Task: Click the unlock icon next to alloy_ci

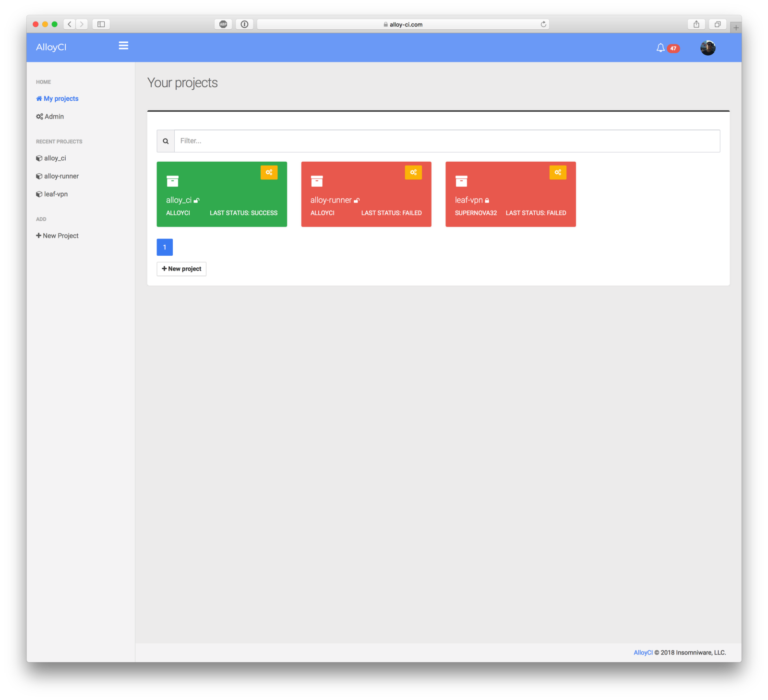Action: pos(197,201)
